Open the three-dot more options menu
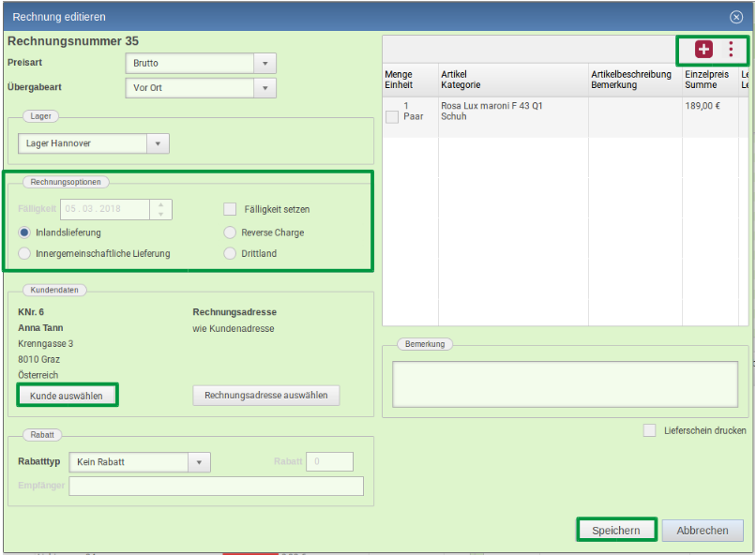 (732, 50)
